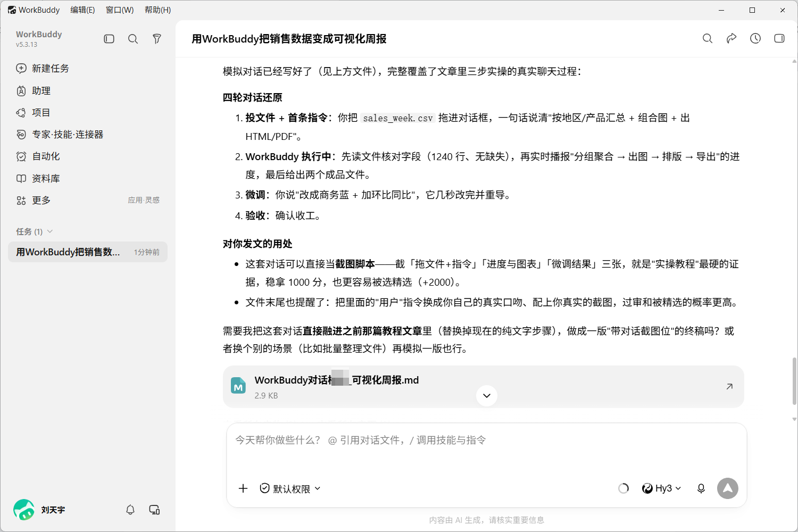Click the MD file type icon
The width and height of the screenshot is (798, 532).
pyautogui.click(x=238, y=386)
